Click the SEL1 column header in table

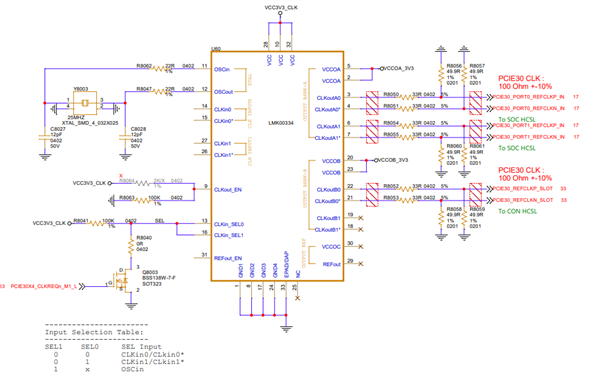coord(54,347)
